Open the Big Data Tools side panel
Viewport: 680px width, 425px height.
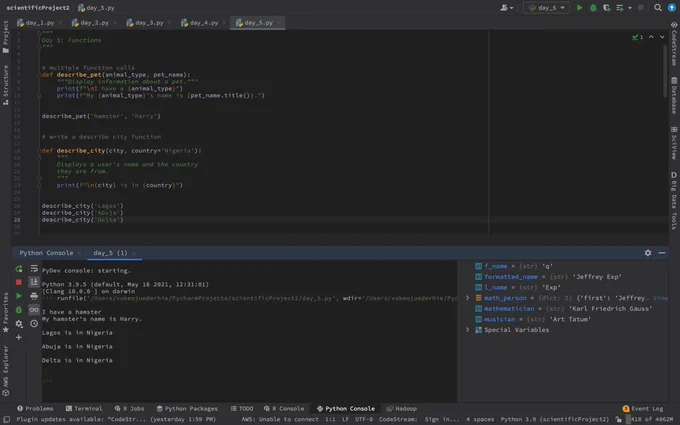[674, 200]
